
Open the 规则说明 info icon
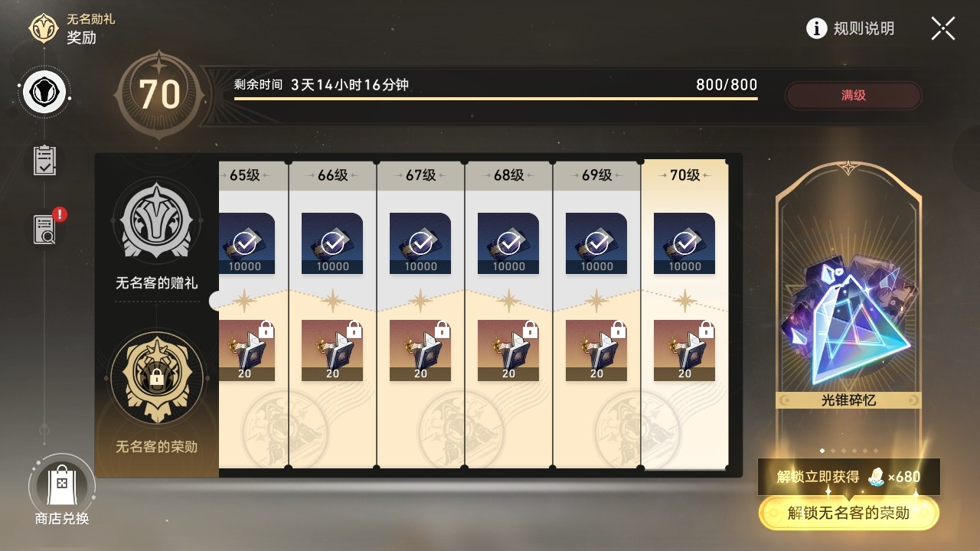coord(817,29)
